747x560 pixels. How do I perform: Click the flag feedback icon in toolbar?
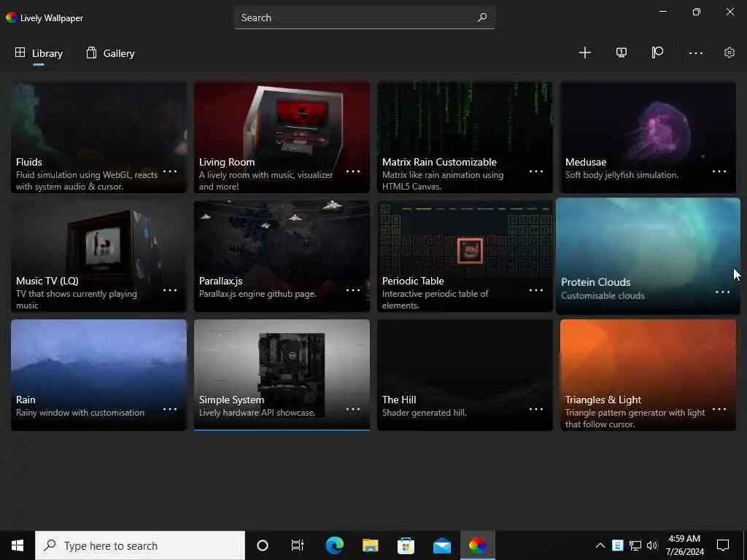pos(657,52)
